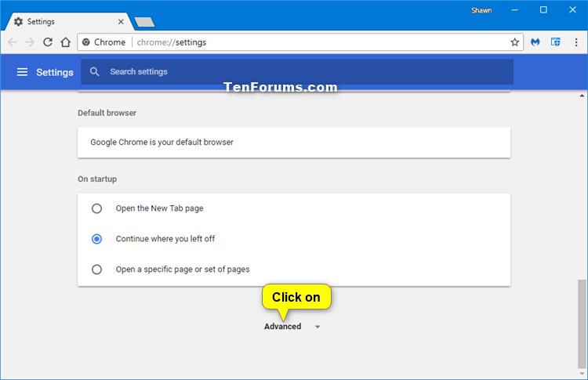Viewport: 588px width, 380px height.
Task: Click the Shawn profile button
Action: tap(481, 10)
